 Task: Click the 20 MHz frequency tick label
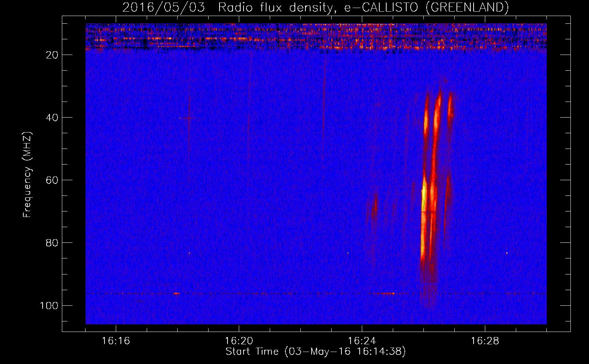(x=52, y=55)
